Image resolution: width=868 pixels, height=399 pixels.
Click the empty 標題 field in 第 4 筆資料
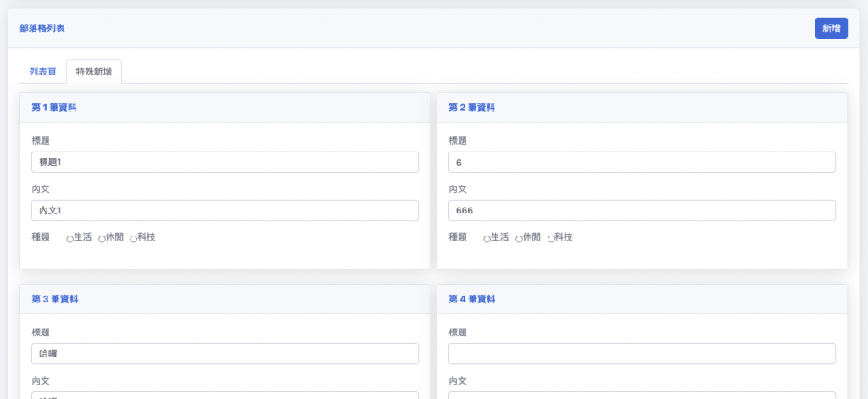[x=642, y=353]
